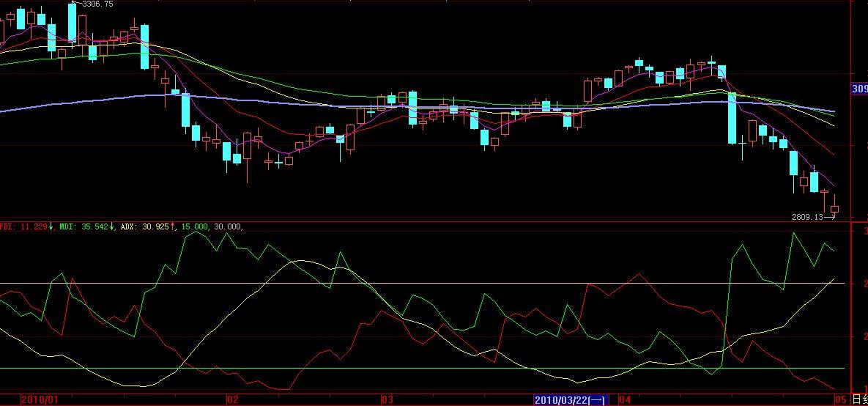The width and height of the screenshot is (868, 406).
Task: Click the 02 month label on time axis
Action: (232, 400)
